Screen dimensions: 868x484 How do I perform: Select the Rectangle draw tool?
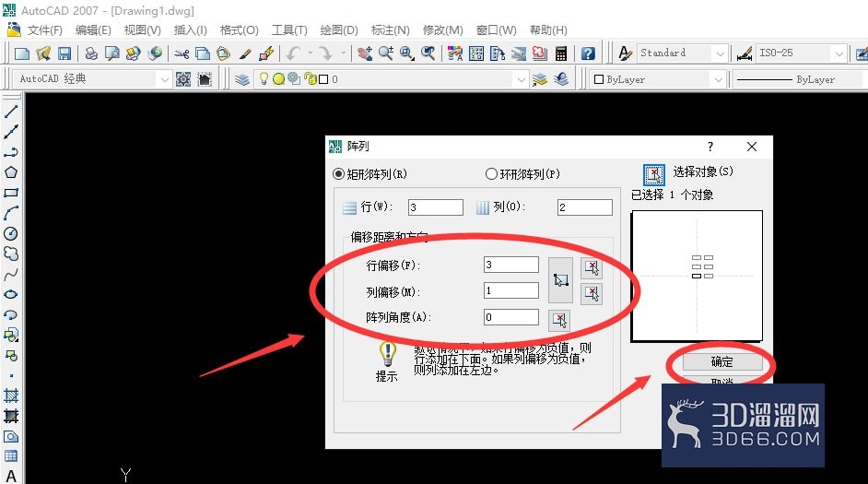[x=11, y=193]
